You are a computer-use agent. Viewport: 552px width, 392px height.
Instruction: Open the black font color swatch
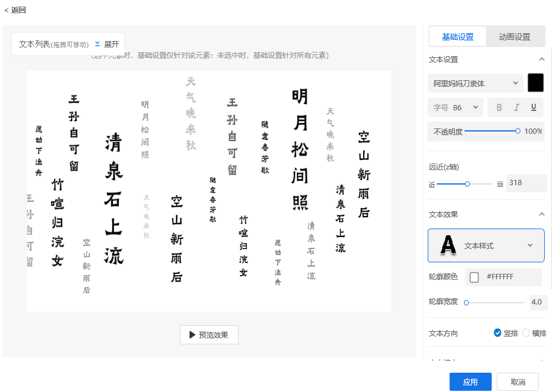pyautogui.click(x=536, y=83)
